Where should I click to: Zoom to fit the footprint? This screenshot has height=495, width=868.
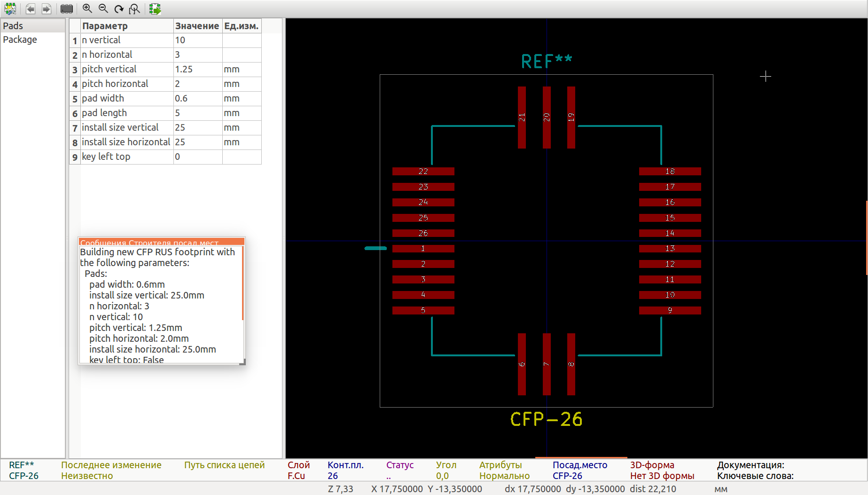pyautogui.click(x=135, y=8)
